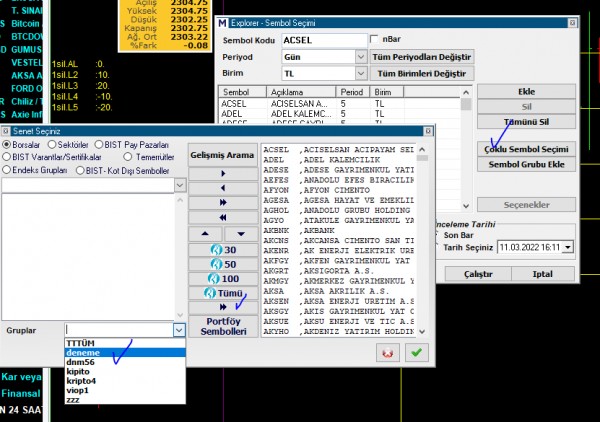
Task: Select AKYHO row in symbol list
Action: [x=338, y=332]
